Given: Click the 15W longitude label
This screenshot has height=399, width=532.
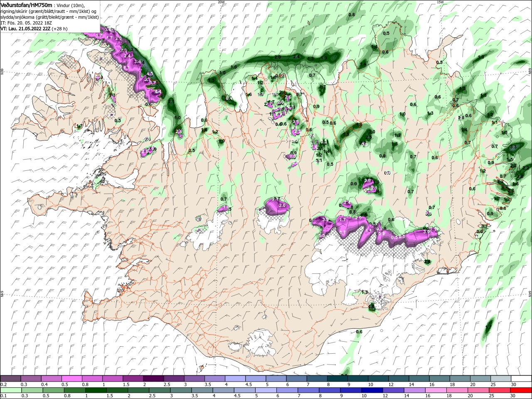Looking at the screenshot, I should click(x=440, y=2).
